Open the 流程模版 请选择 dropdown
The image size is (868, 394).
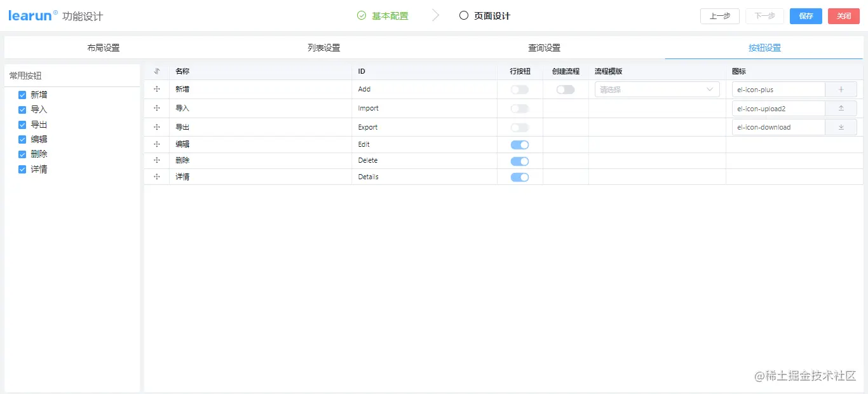(x=657, y=90)
